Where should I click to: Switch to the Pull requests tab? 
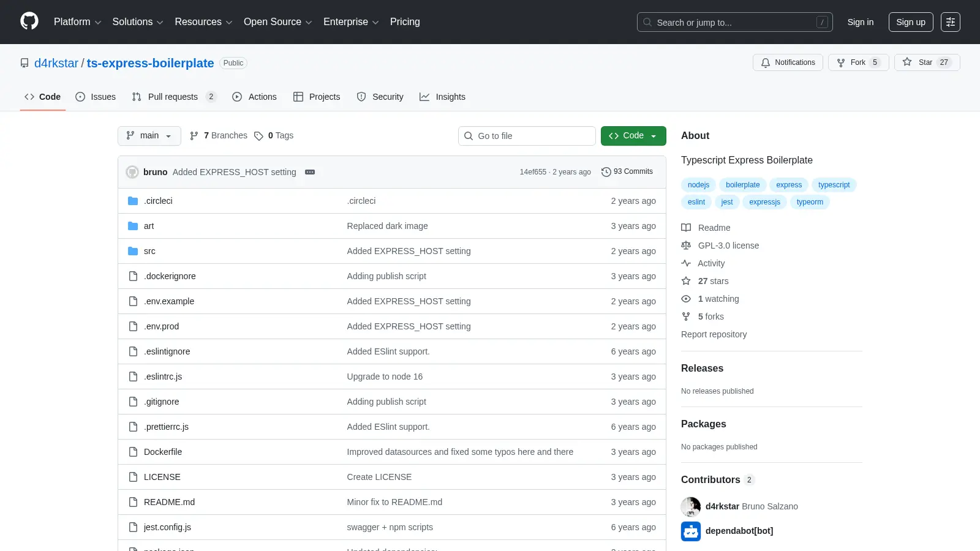click(x=174, y=97)
